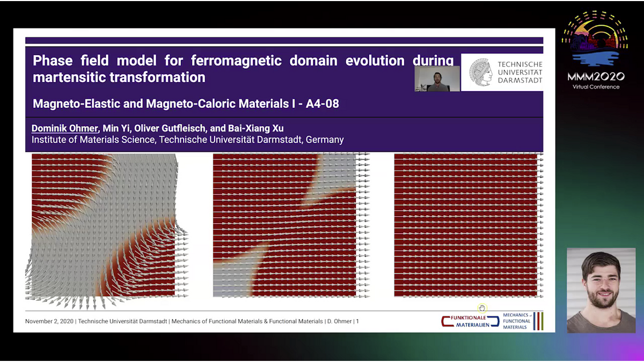Viewport: 644px width, 362px height.
Task: Click the slide title 'Phase field model for ferromagnetic domain evolution'
Action: point(243,69)
